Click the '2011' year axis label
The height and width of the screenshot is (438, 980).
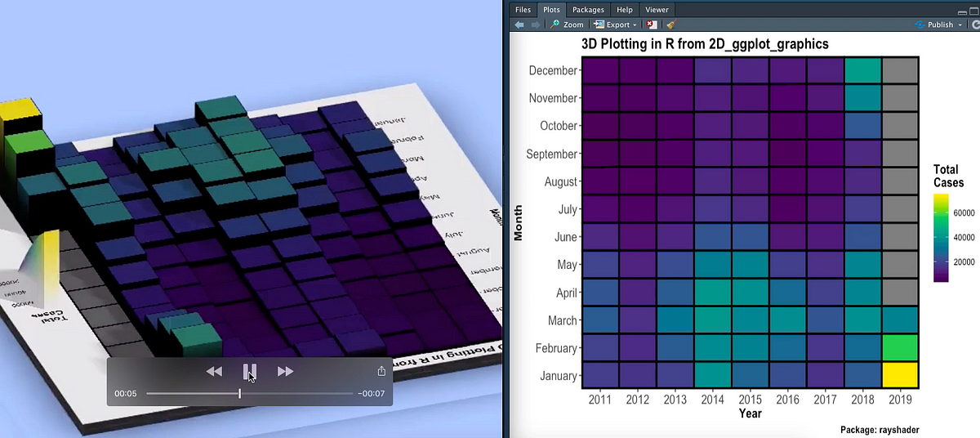600,400
